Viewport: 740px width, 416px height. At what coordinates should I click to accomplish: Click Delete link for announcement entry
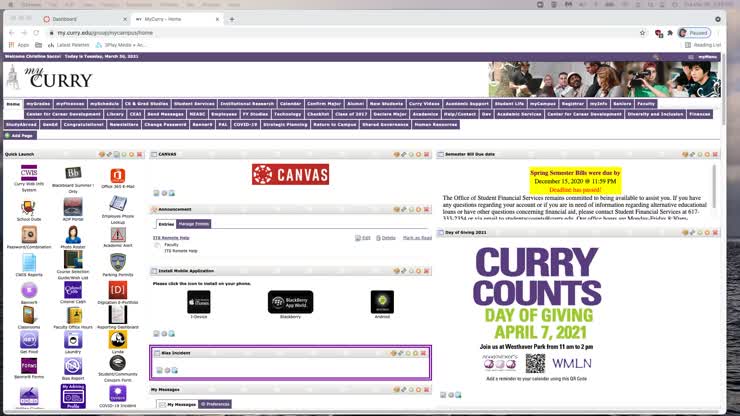coord(386,238)
